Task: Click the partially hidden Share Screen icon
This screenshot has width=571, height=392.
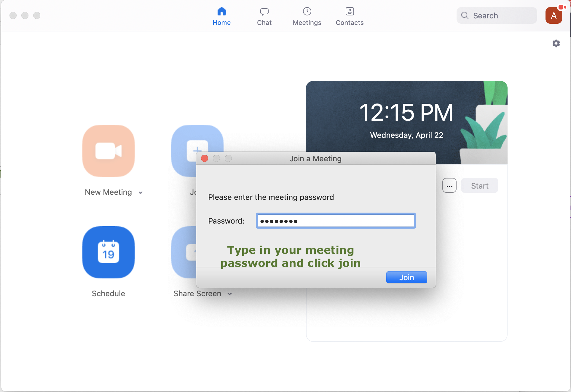Action: coord(184,252)
